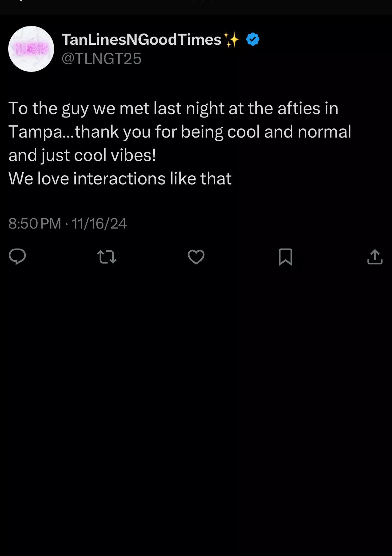Like the post with the heart icon
The image size is (392, 556).
(196, 257)
